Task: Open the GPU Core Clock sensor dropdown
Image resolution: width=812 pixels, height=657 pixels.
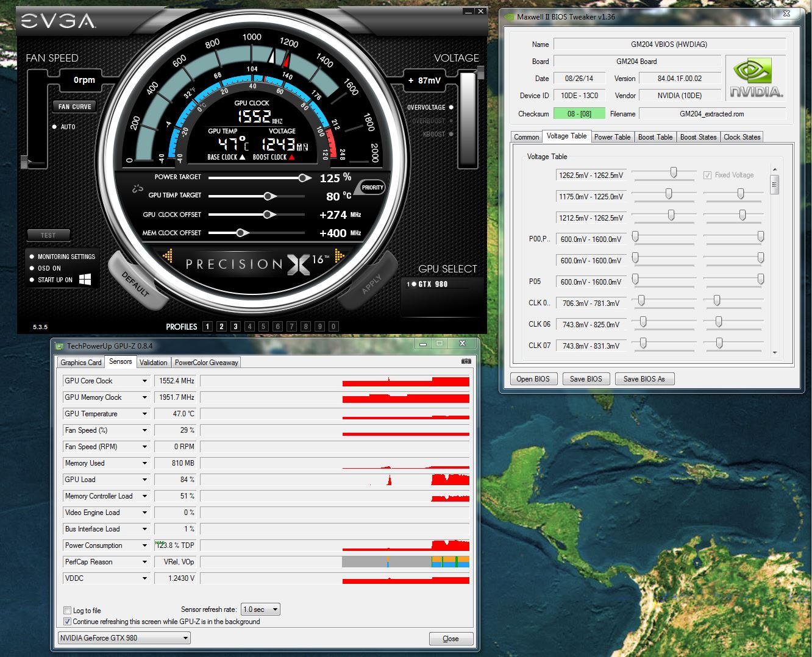Action: [144, 381]
